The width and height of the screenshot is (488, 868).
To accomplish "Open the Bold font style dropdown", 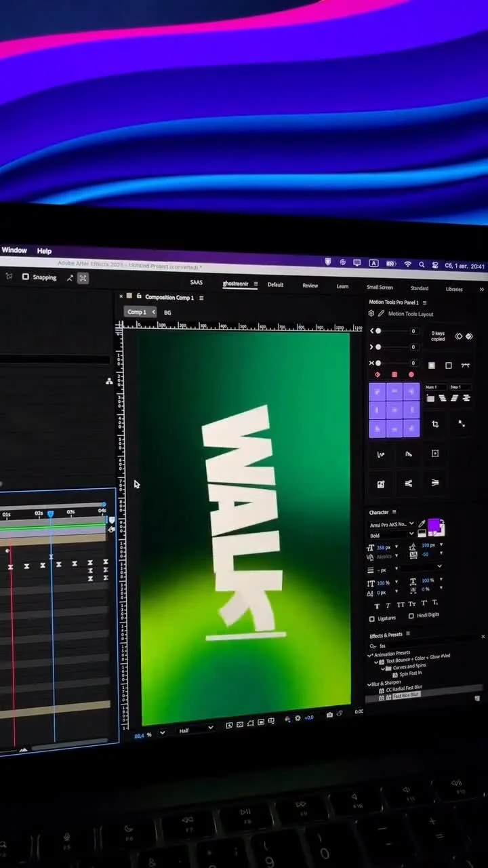I will pos(390,535).
